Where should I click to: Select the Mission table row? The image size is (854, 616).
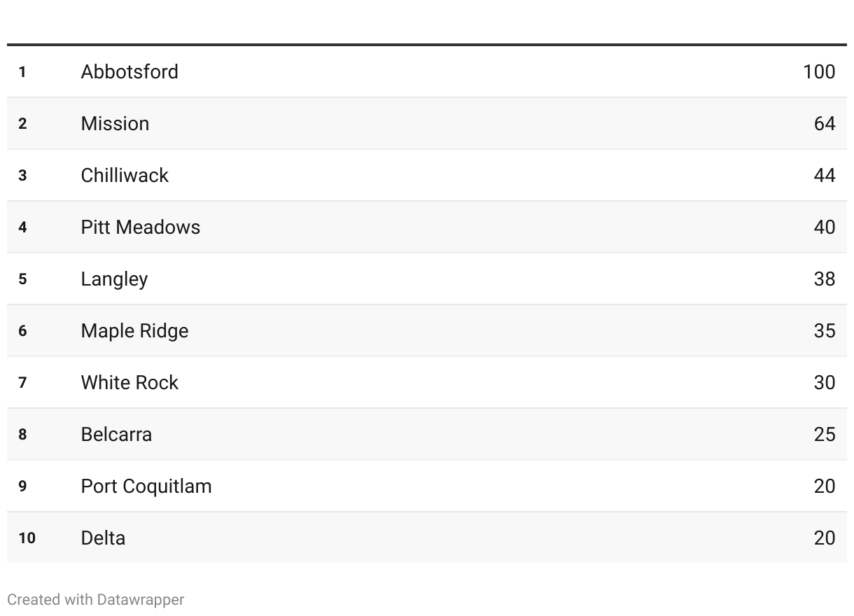(x=427, y=123)
